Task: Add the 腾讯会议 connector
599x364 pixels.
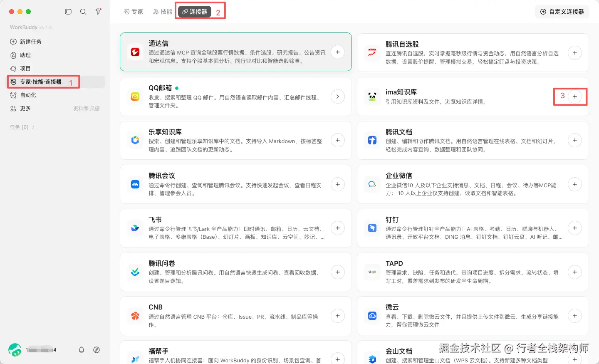Action: [338, 184]
